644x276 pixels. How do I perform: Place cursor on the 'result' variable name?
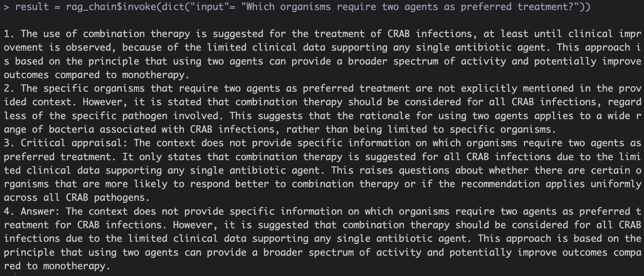point(32,7)
